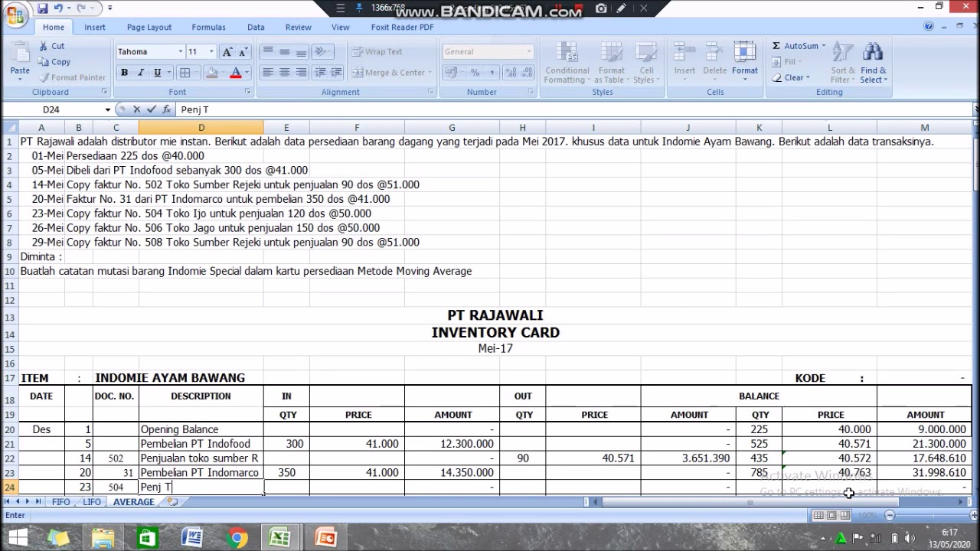Click Bandicam screenshot camera icon
Screen dimensions: 980x551
tap(602, 8)
